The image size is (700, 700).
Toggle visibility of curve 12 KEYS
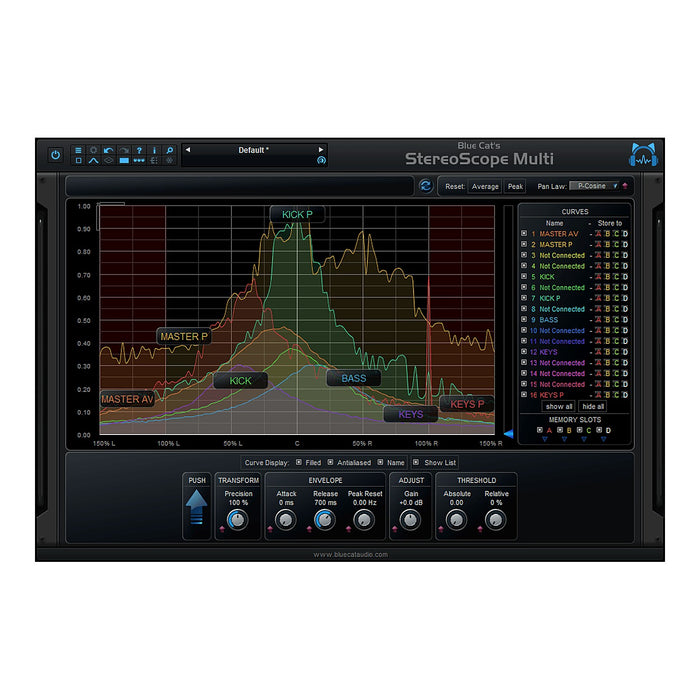pyautogui.click(x=524, y=351)
